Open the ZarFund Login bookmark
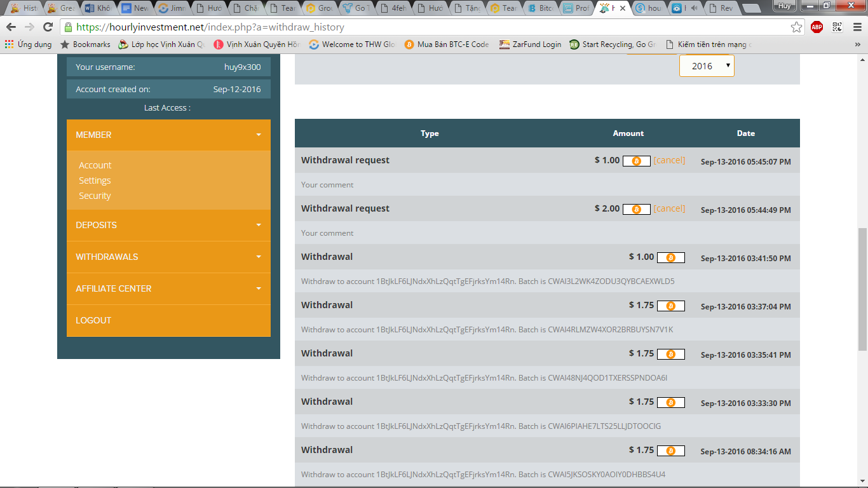Viewport: 868px width, 488px height. point(530,44)
